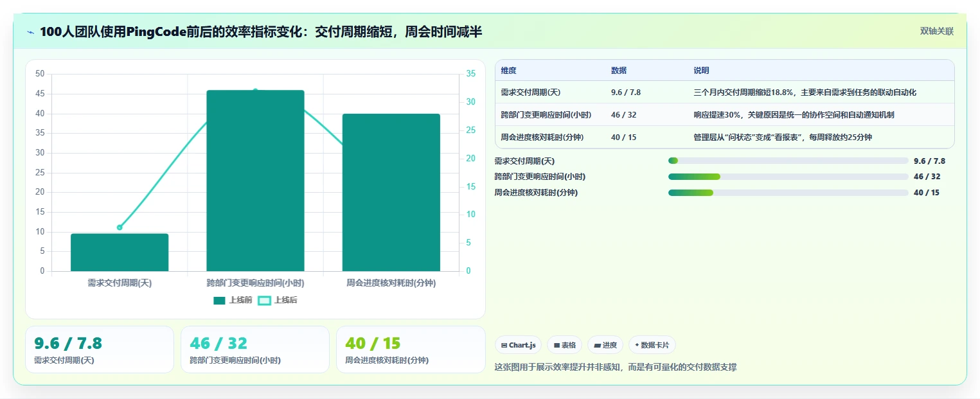Image resolution: width=980 pixels, height=399 pixels.
Task: Click the 双轴关联 label at top right
Action: click(x=936, y=31)
